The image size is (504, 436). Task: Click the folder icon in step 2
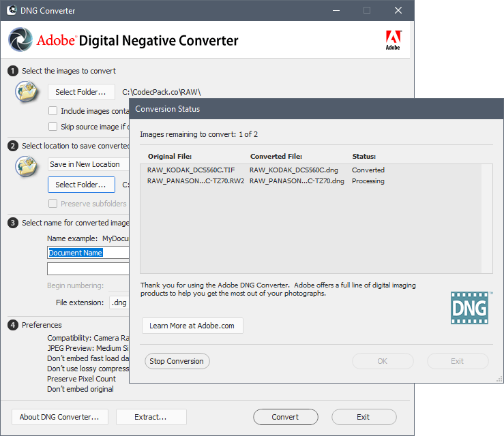click(x=27, y=166)
